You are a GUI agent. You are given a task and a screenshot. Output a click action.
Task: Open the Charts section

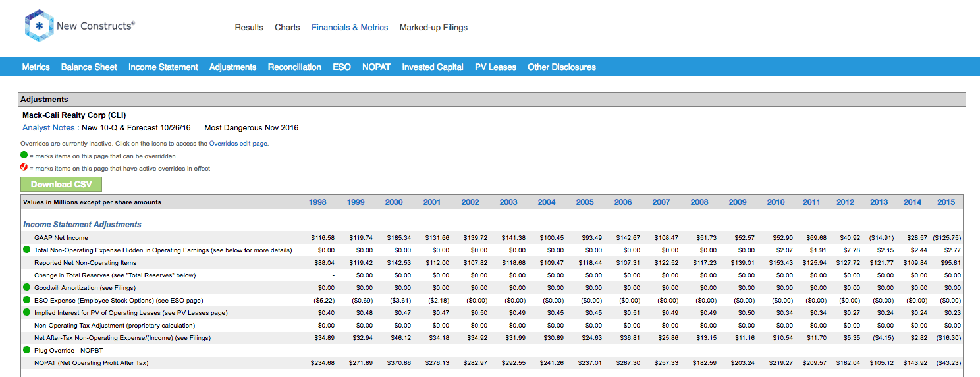[x=287, y=28]
